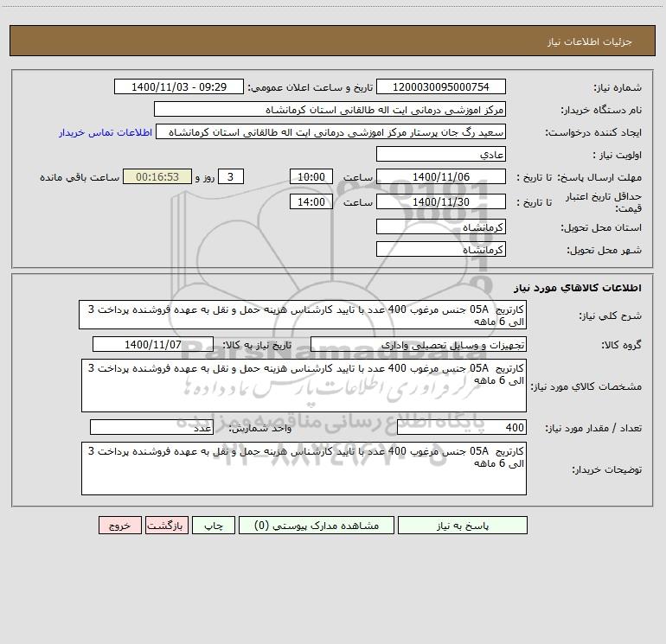Click the 'شرح کلی نیاز' description box
The width and height of the screenshot is (666, 644).
303,315
